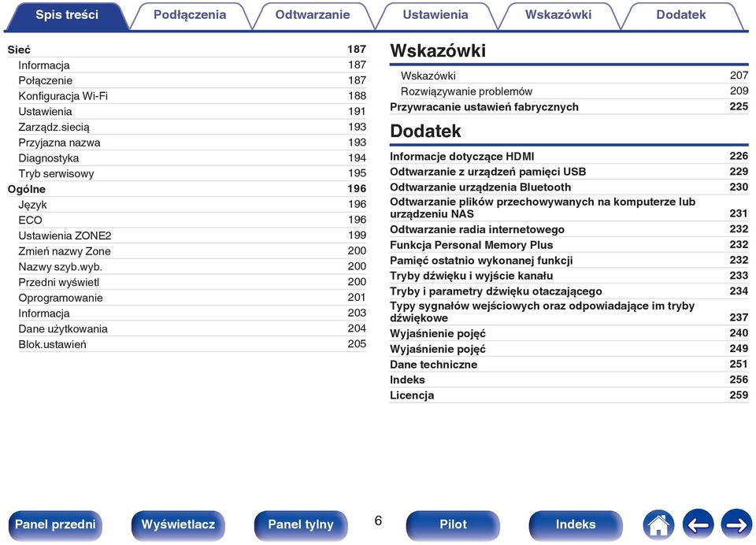This screenshot has height=545, width=756.
Task: Click the forward arrow icon
Action: pyautogui.click(x=736, y=525)
